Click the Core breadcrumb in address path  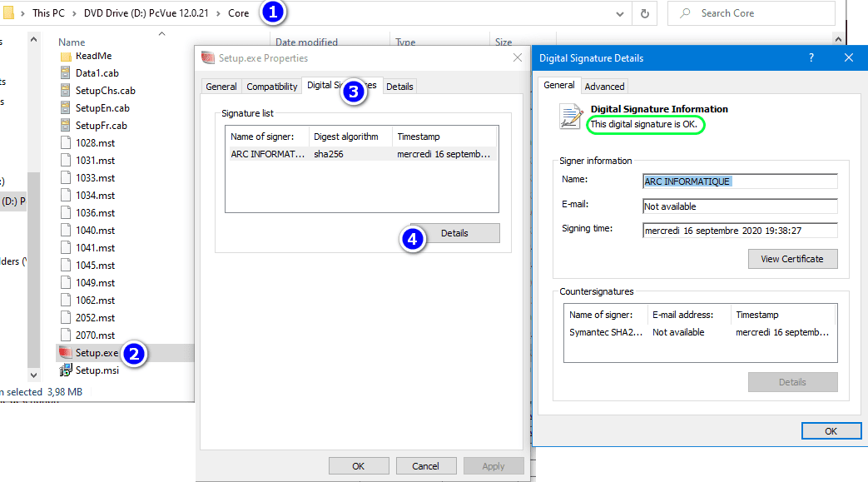pos(238,13)
